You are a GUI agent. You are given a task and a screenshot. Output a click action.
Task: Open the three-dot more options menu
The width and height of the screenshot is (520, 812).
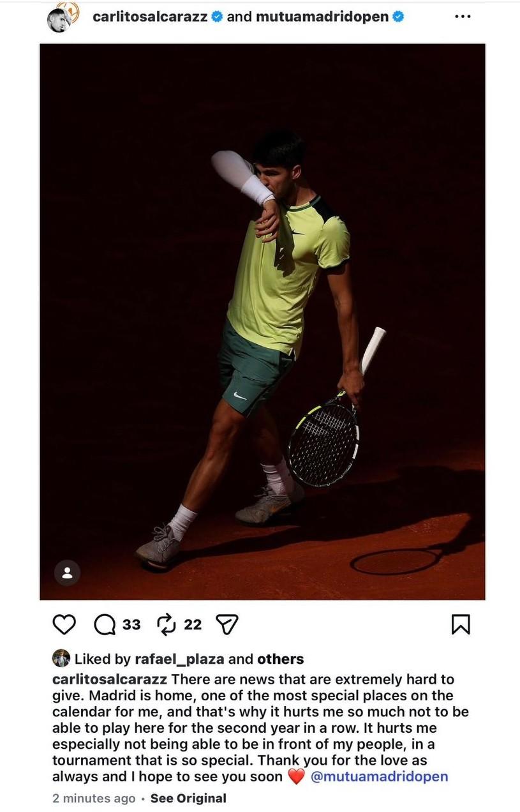463,17
